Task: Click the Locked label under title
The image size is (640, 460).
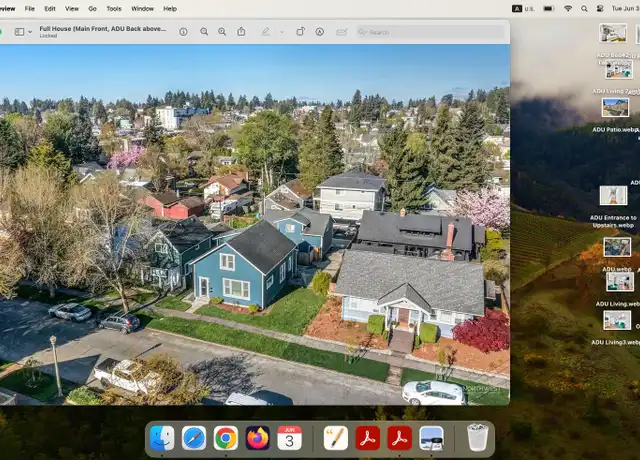Action: pyautogui.click(x=48, y=36)
